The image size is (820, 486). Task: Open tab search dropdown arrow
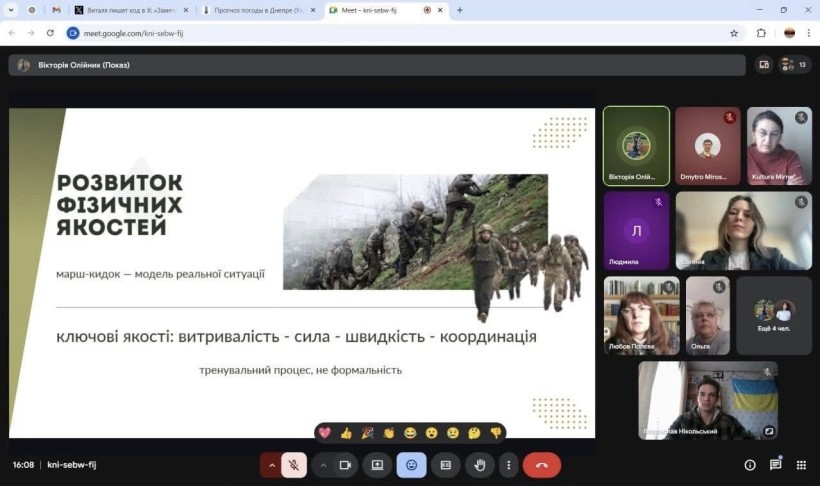[10, 10]
